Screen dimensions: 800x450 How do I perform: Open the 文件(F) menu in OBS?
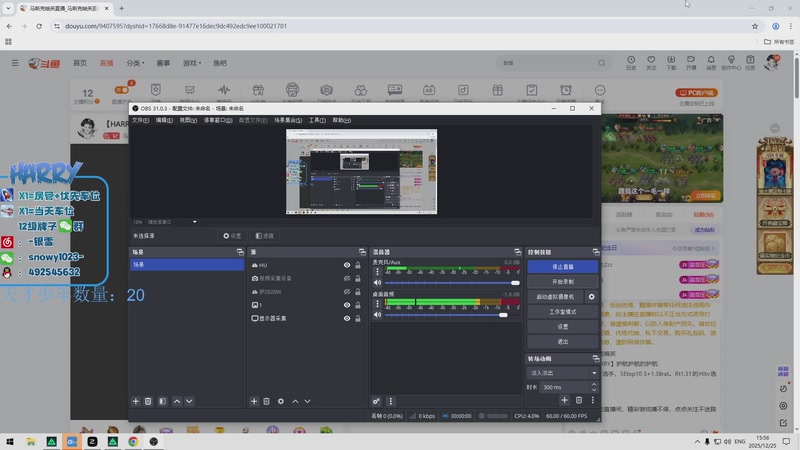(140, 120)
